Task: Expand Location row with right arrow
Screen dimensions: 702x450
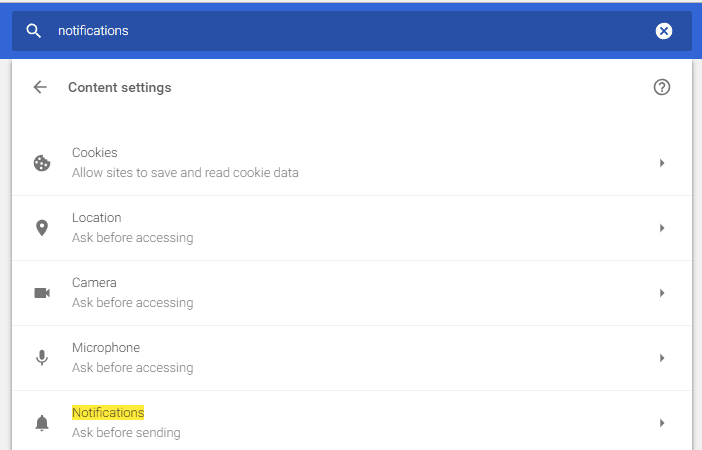Action: [x=662, y=228]
